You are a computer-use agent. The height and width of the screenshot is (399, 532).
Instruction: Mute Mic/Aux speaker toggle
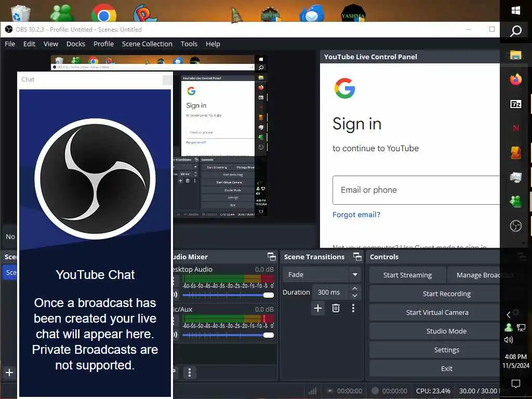coord(175,335)
